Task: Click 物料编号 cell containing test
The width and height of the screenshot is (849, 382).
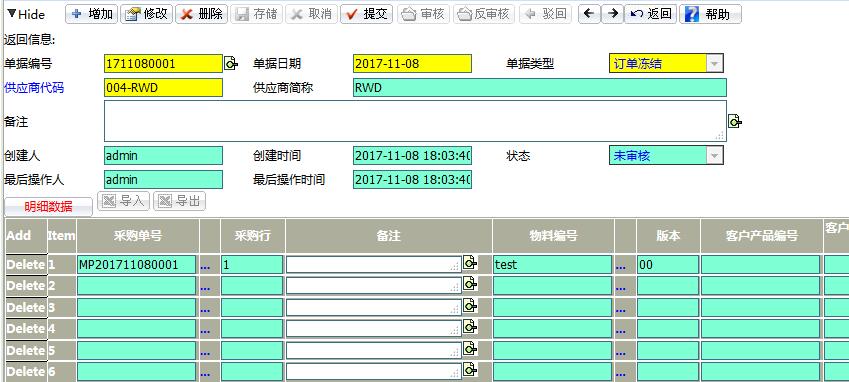Action: 552,265
